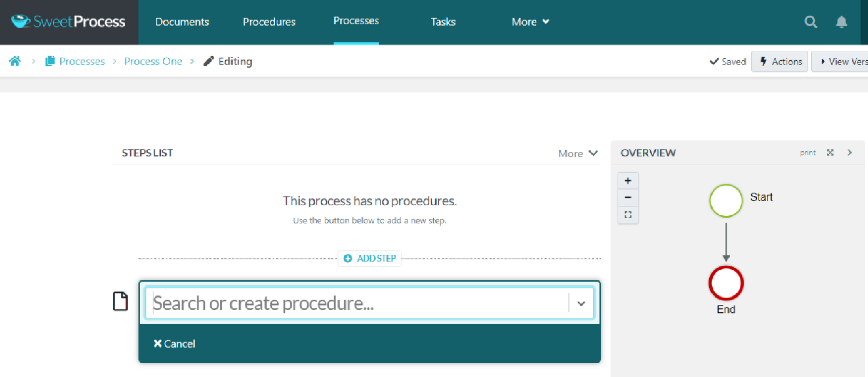Go to Procedures in navigation
The width and height of the screenshot is (868, 377).
click(269, 22)
